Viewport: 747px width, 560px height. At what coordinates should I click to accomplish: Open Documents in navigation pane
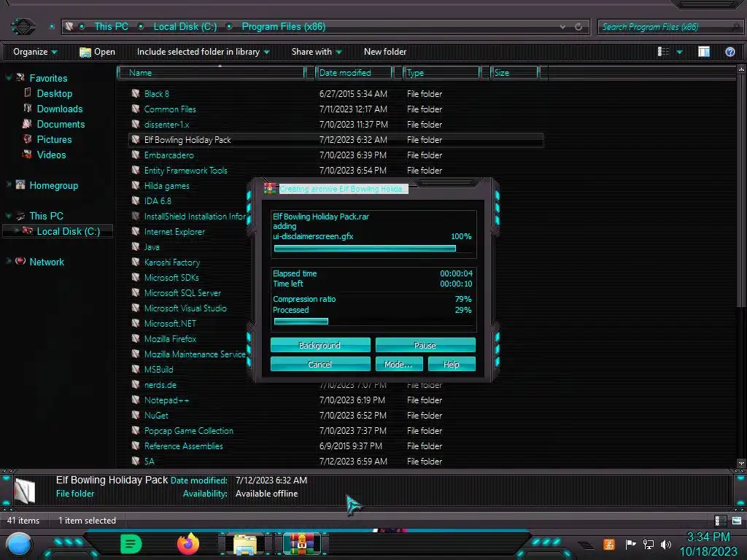click(x=61, y=124)
